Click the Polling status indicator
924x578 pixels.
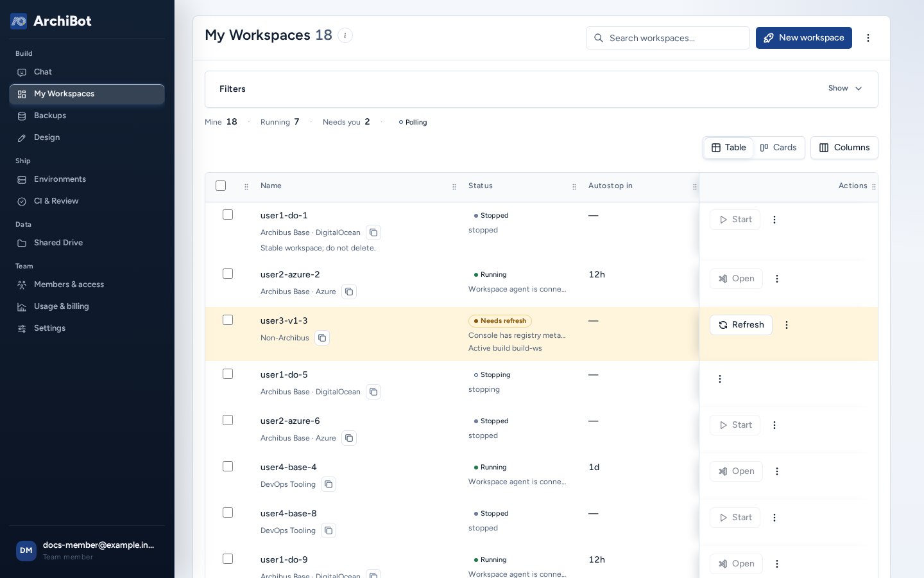tap(413, 122)
